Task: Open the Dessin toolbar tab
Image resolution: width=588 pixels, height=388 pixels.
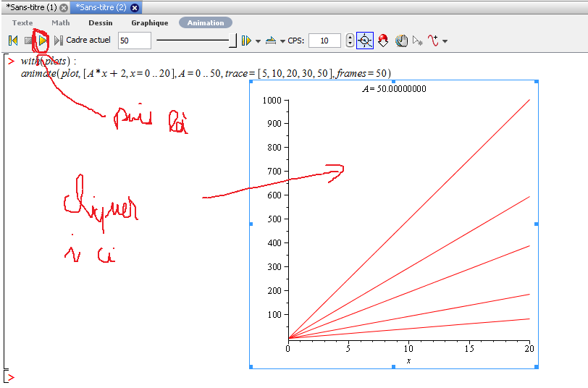Action: tap(100, 22)
